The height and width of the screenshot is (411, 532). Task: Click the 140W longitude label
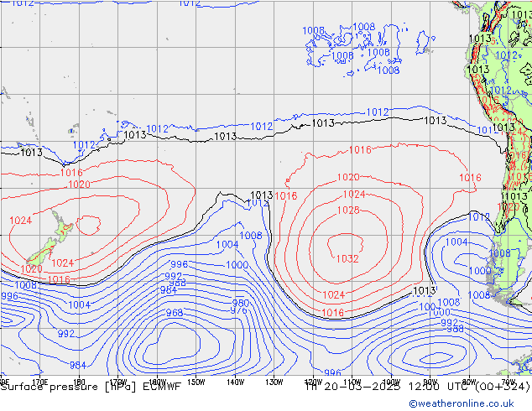[x=235, y=382]
